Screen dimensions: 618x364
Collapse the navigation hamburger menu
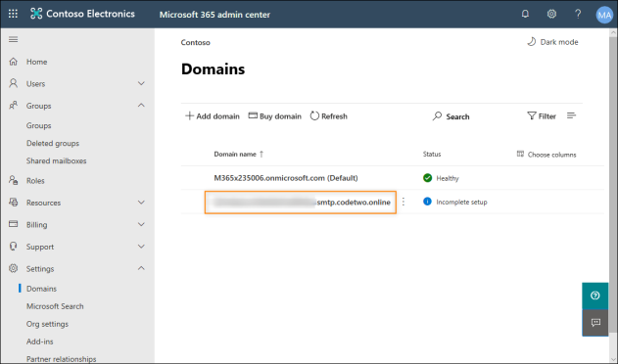tap(14, 39)
